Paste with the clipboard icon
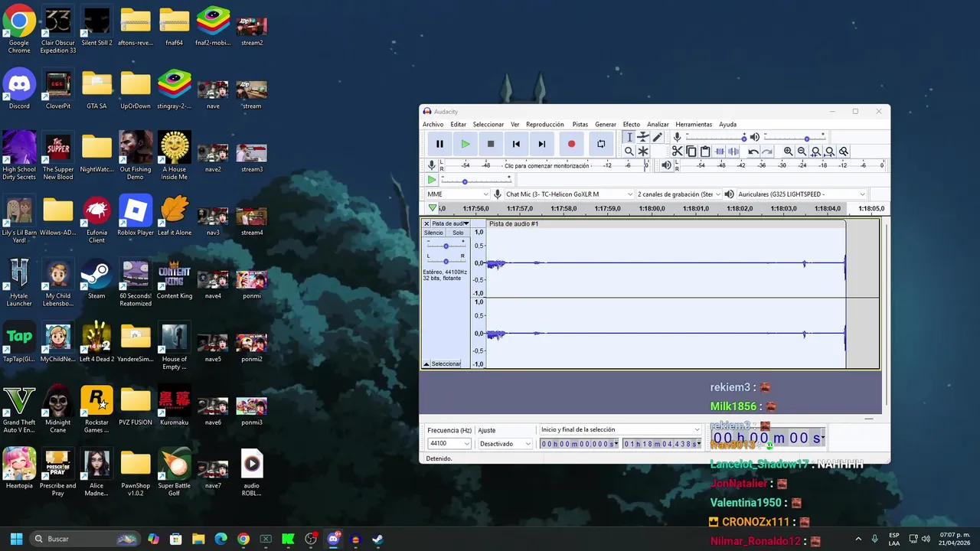 point(705,152)
